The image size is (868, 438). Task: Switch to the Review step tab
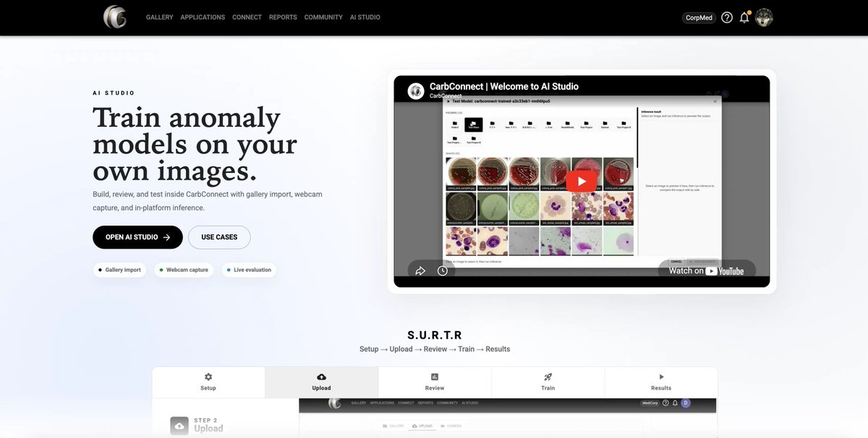pyautogui.click(x=435, y=382)
